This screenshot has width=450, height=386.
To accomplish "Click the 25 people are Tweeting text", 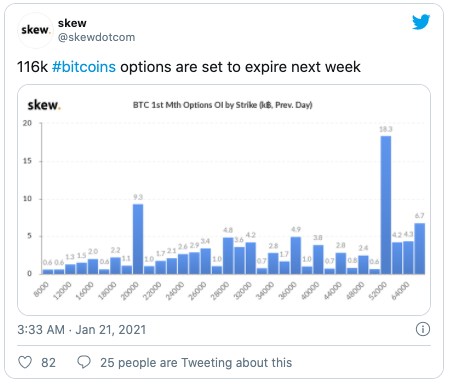I will pos(196,363).
